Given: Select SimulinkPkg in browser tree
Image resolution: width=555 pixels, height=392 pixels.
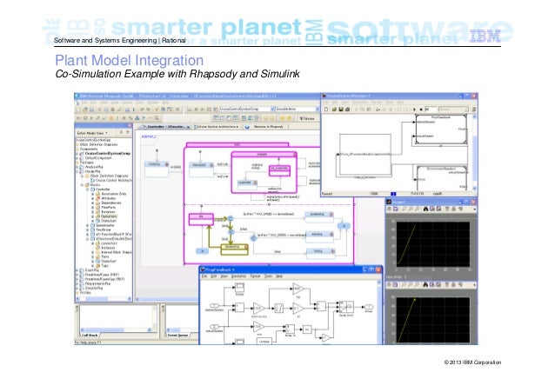Looking at the screenshot, I should tap(93, 289).
